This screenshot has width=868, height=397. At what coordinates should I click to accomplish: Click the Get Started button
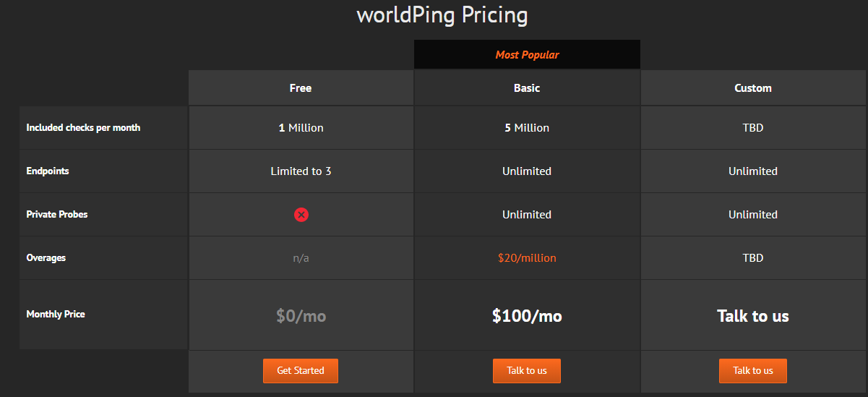point(301,371)
